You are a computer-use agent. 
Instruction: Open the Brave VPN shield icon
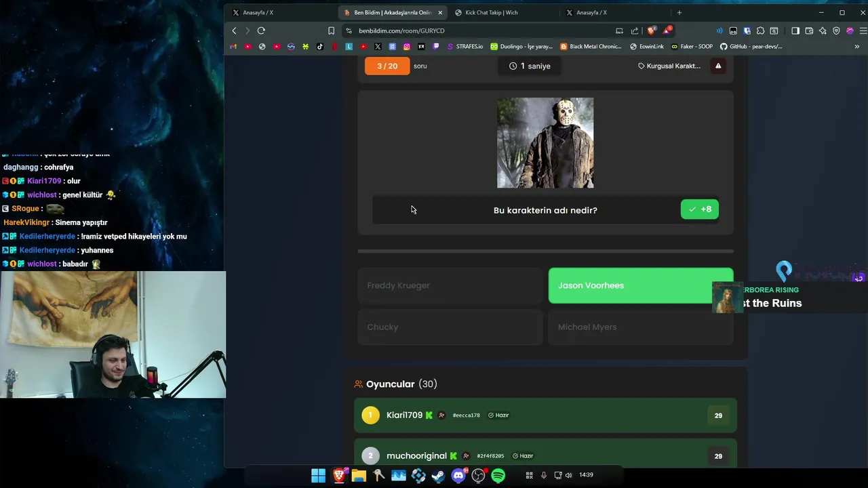pos(836,30)
